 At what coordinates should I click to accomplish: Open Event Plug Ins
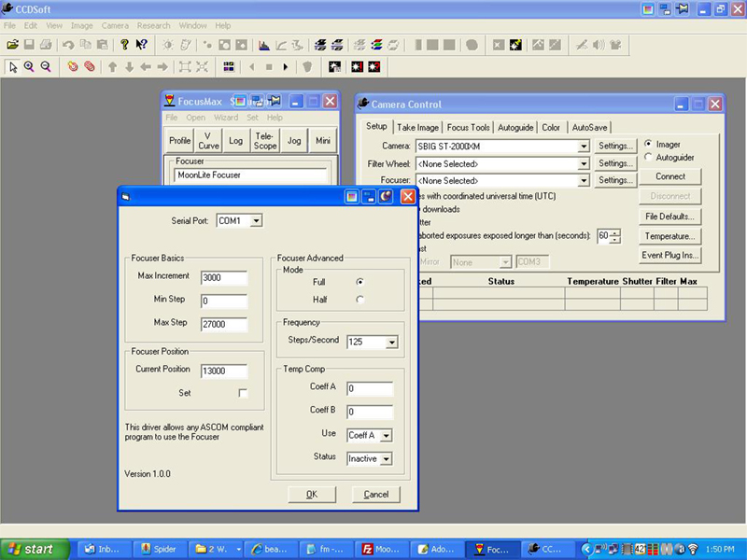pyautogui.click(x=670, y=255)
